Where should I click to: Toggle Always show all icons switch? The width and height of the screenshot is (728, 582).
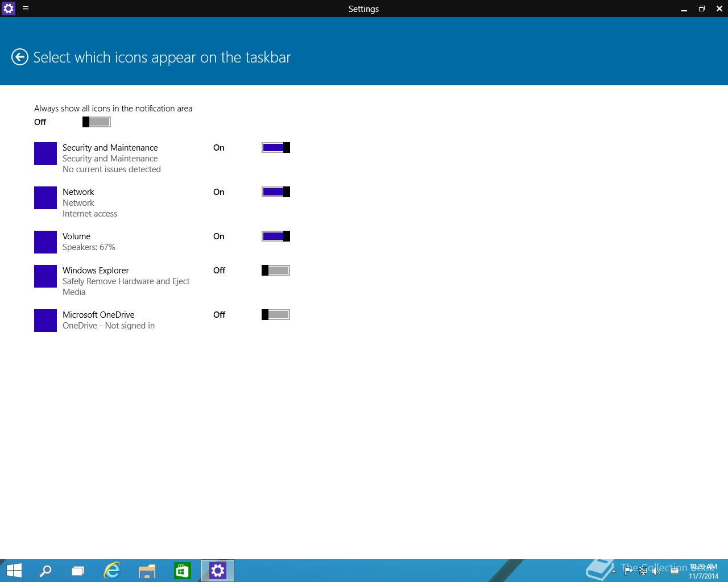coord(97,122)
